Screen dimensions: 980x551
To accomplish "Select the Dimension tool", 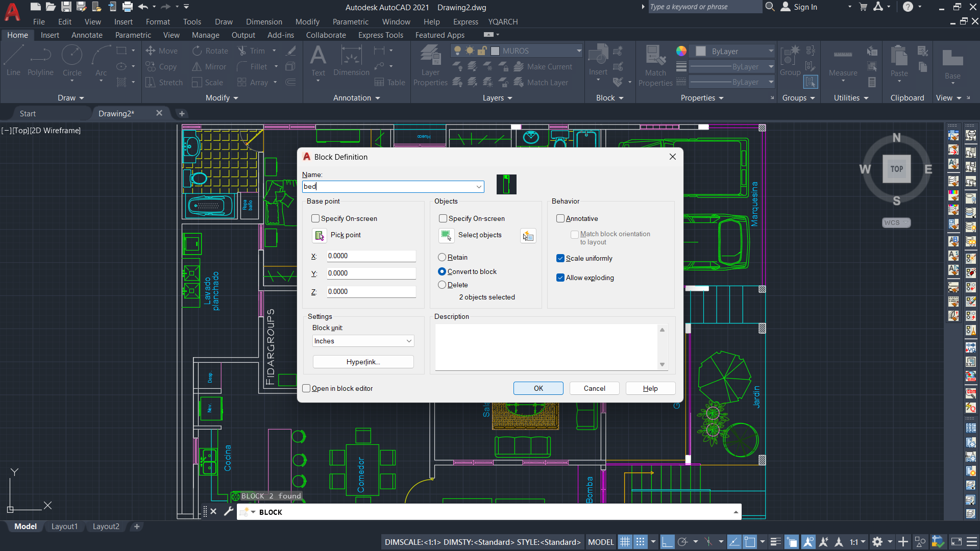I will click(x=351, y=61).
